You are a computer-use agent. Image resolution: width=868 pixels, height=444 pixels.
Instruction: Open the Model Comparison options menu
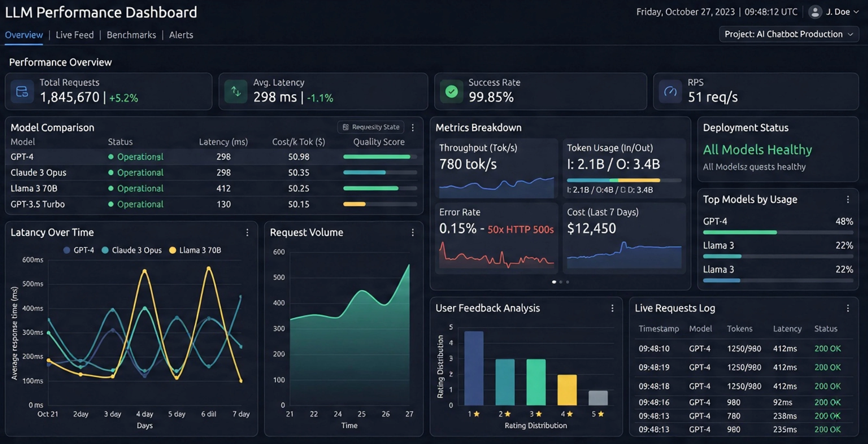412,127
